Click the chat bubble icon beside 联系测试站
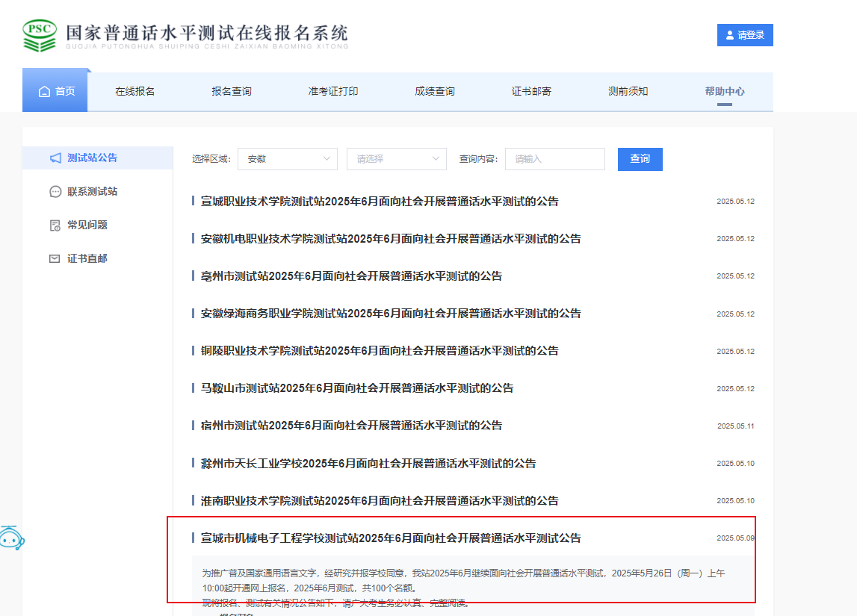 point(55,192)
